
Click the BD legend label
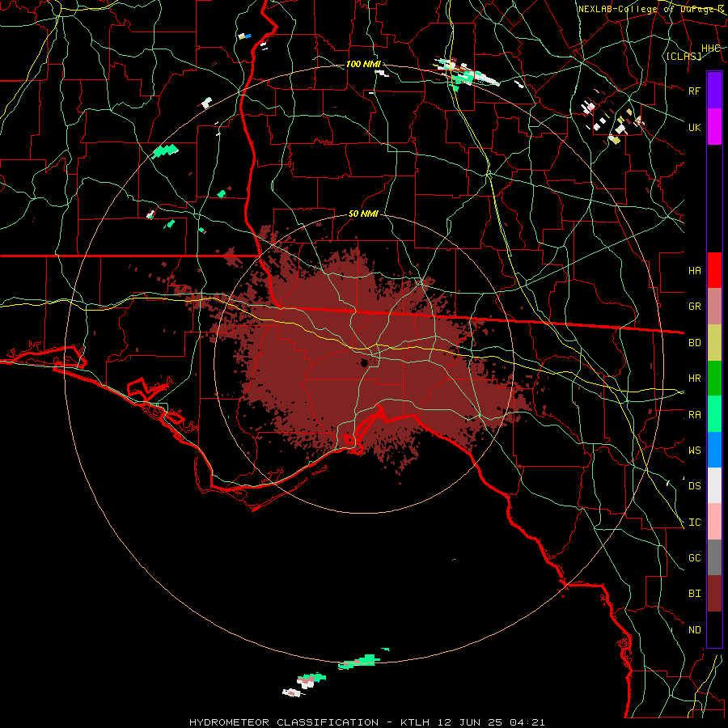[694, 343]
